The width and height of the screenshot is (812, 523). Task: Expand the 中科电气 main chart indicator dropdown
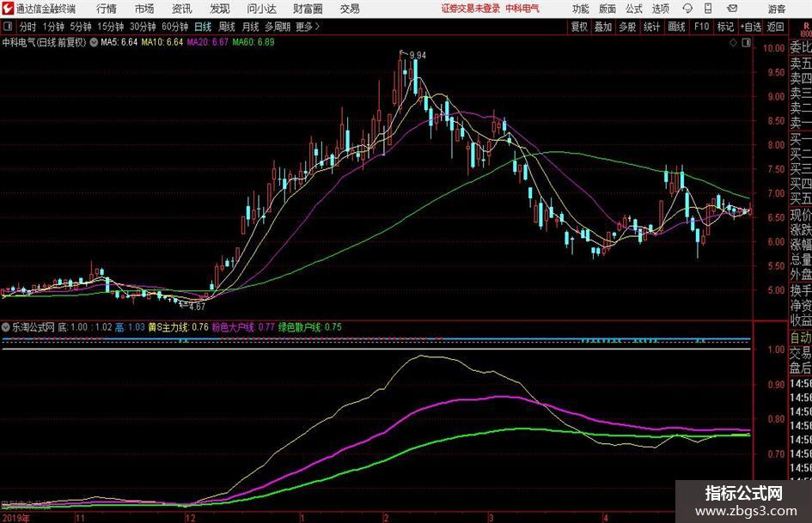[x=94, y=42]
